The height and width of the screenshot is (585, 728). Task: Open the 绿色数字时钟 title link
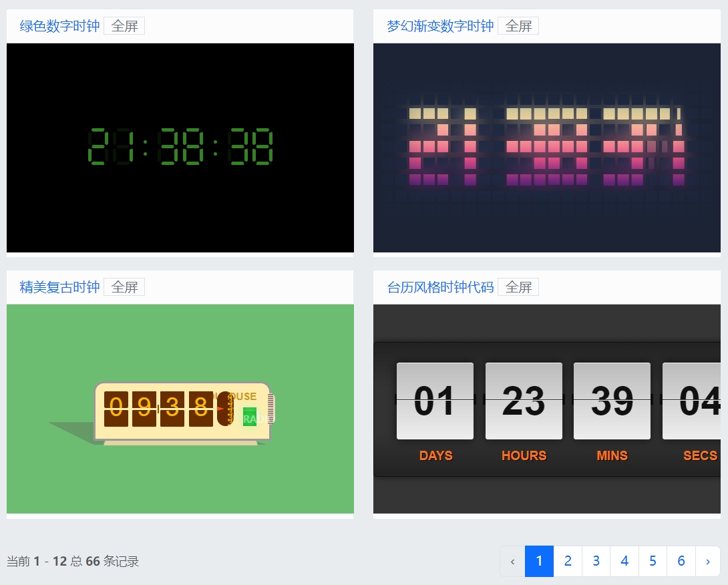point(59,26)
